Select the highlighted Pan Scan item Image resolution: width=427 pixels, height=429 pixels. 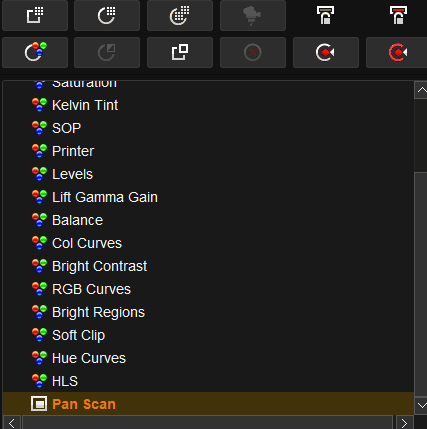point(208,404)
